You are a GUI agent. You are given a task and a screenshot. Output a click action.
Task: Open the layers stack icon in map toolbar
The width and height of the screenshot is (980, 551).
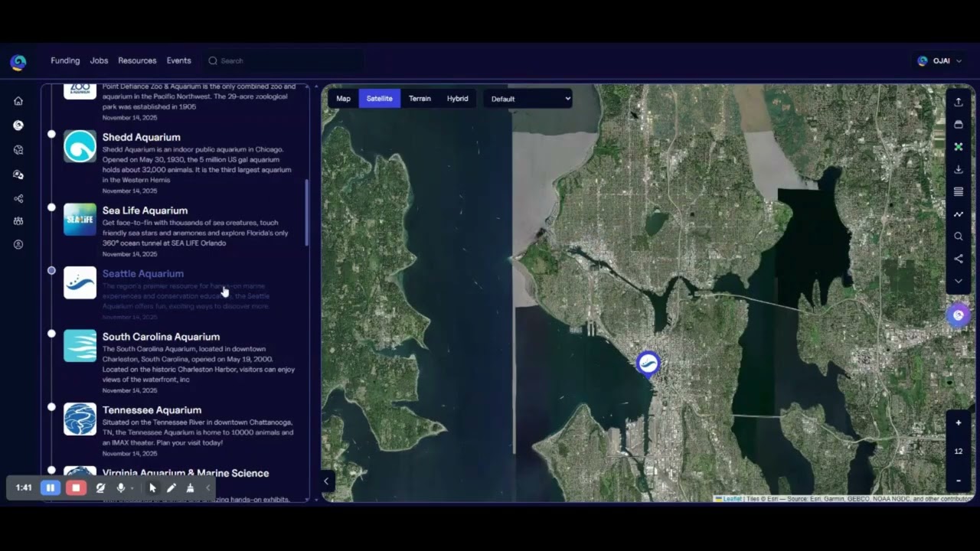pos(958,124)
